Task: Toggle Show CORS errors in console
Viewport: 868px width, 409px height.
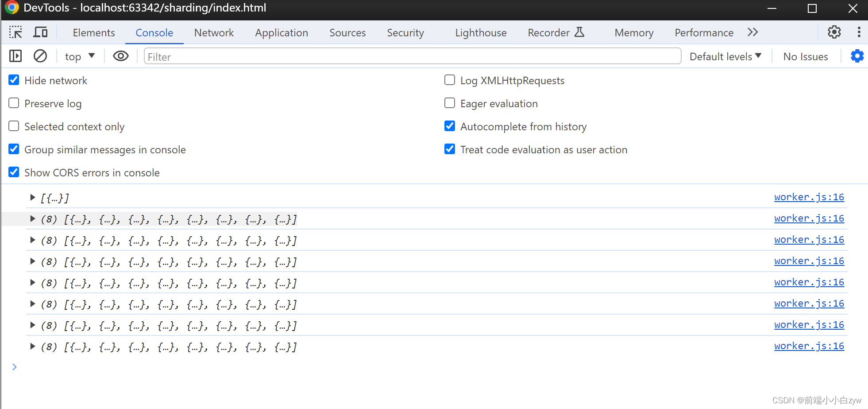Action: pyautogui.click(x=14, y=172)
